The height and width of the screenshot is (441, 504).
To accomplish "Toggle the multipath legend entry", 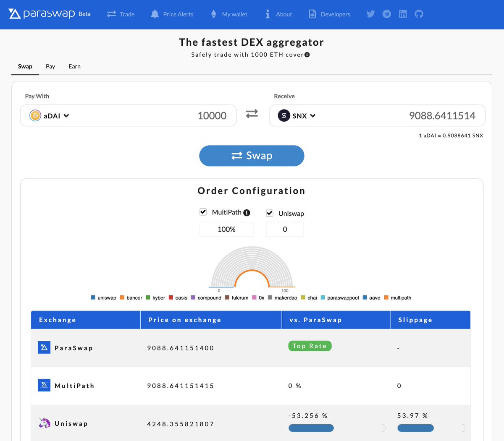I will pos(398,297).
